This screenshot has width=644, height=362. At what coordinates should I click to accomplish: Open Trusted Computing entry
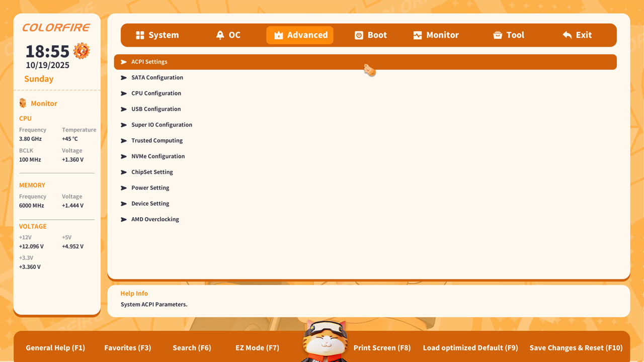tap(157, 141)
